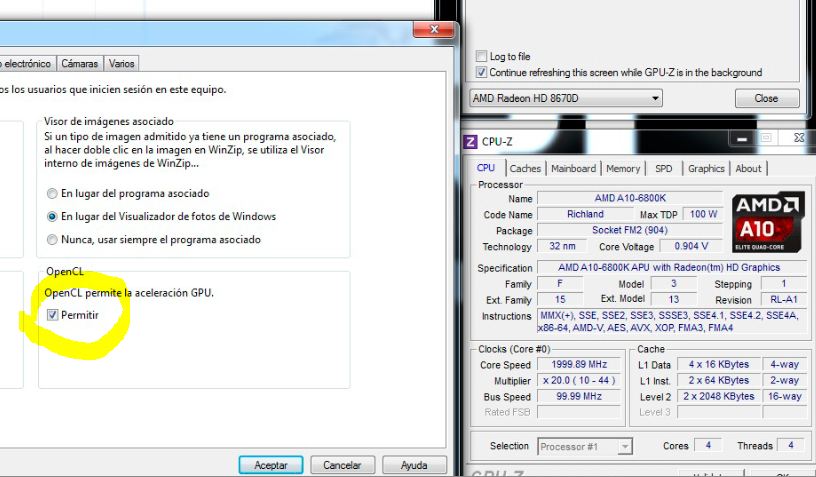
Task: Open the correo electrónico tab
Action: click(x=27, y=63)
